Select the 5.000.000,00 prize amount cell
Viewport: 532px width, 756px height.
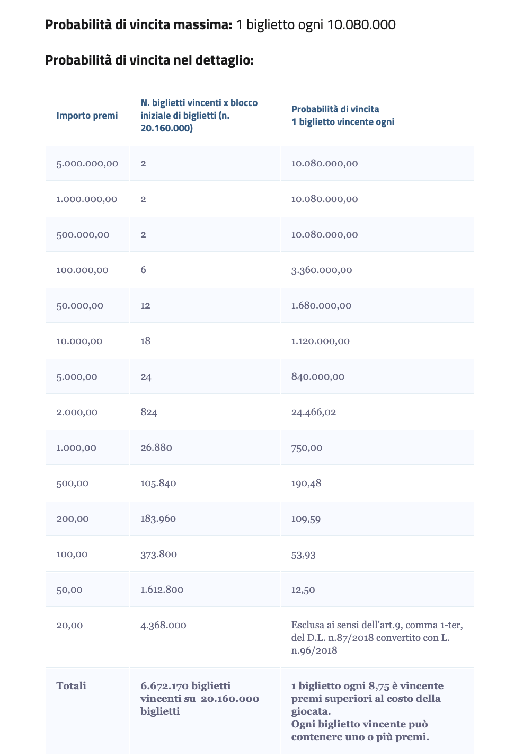(x=87, y=163)
